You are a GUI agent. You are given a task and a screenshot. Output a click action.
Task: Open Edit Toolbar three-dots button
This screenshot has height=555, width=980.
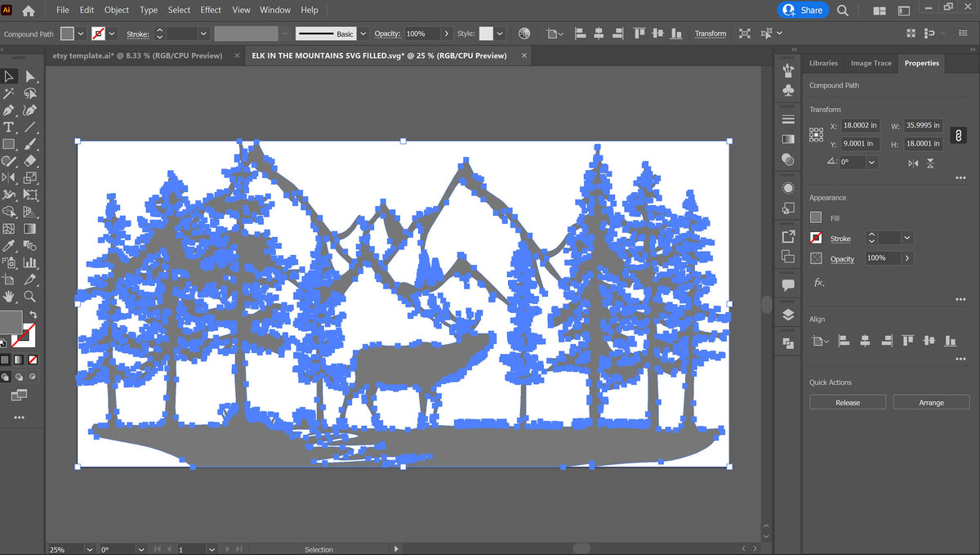[19, 418]
